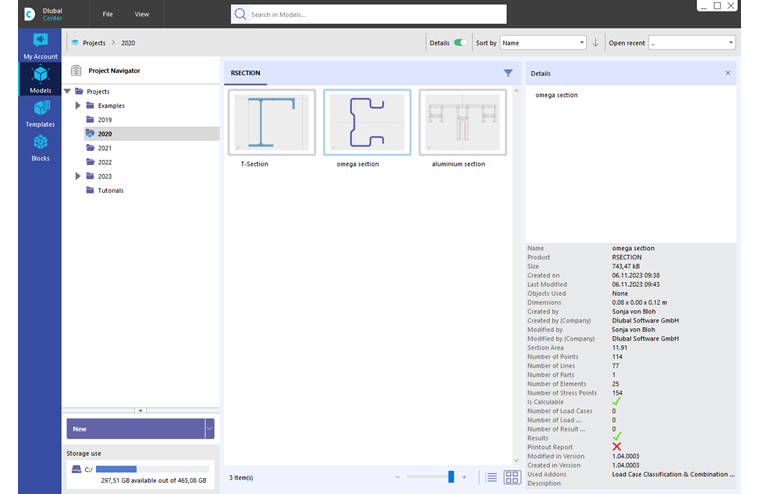Click 'omega section' title in Details

coord(556,95)
